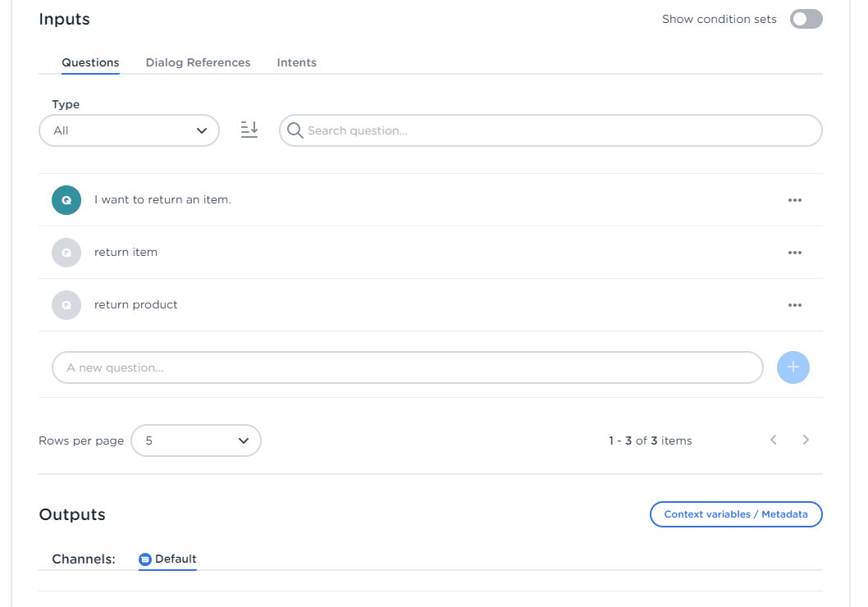Toggle the question badge on 'return item'
Screen dimensions: 868x607
pyautogui.click(x=66, y=252)
